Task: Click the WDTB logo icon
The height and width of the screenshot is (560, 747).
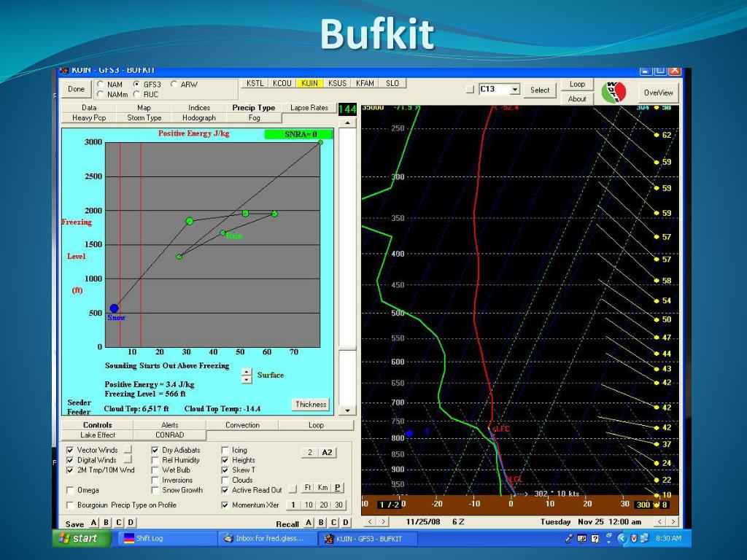Action: [614, 93]
